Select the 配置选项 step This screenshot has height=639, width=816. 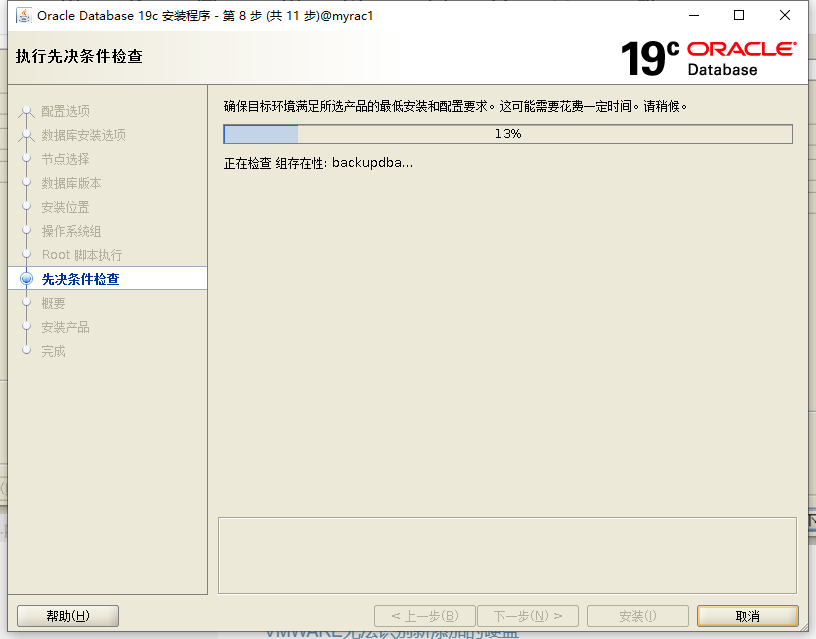(66, 111)
